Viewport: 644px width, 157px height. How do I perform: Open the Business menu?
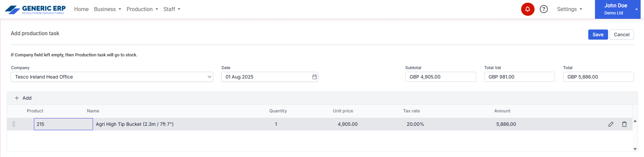107,9
